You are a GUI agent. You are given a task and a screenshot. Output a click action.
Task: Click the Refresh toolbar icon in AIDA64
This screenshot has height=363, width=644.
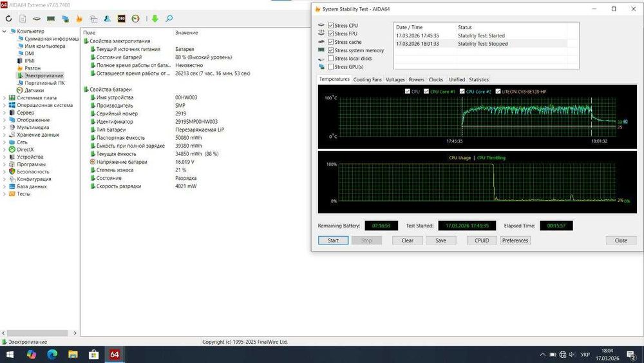[8, 19]
